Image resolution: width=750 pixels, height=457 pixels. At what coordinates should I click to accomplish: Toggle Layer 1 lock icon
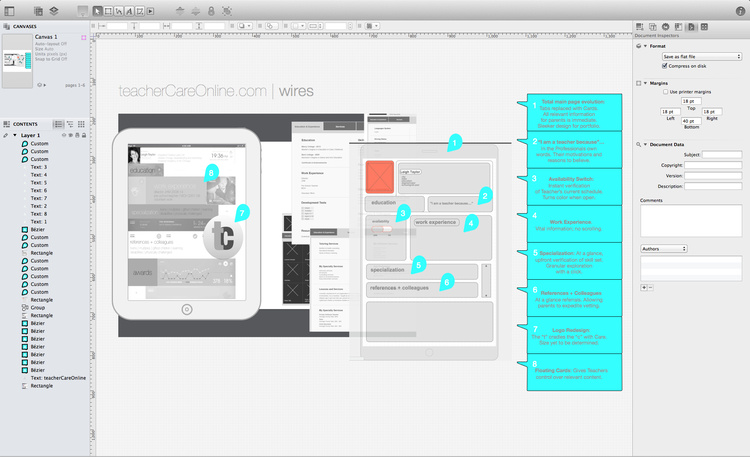[x=84, y=135]
